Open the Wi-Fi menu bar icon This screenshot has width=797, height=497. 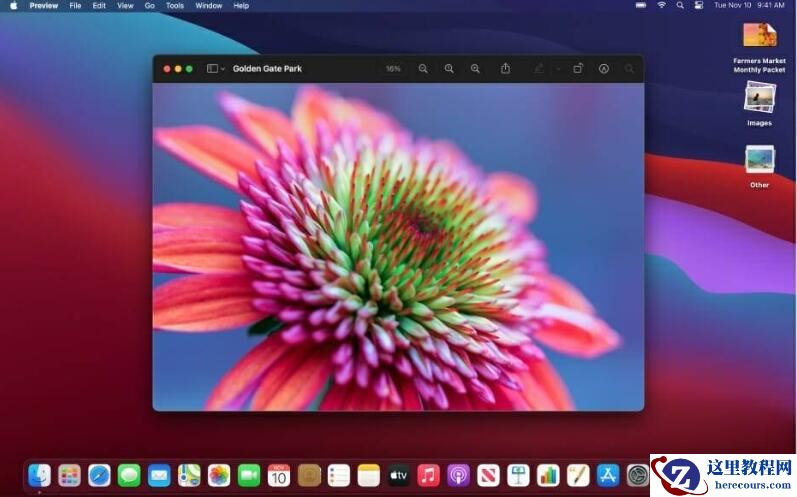pos(661,5)
